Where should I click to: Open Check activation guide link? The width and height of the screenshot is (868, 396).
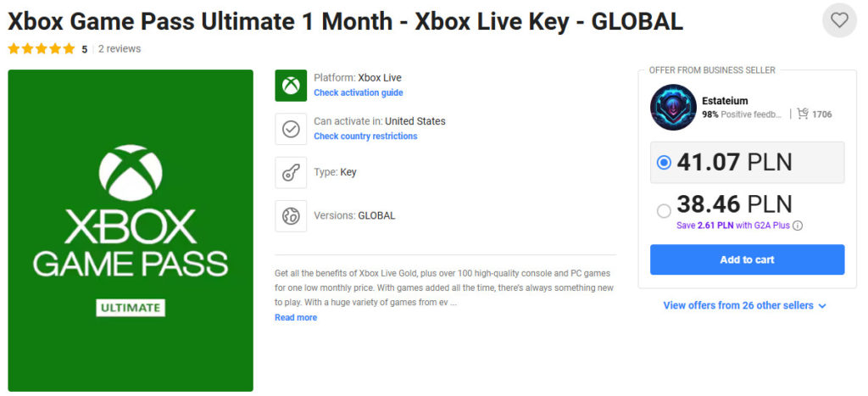tap(359, 92)
